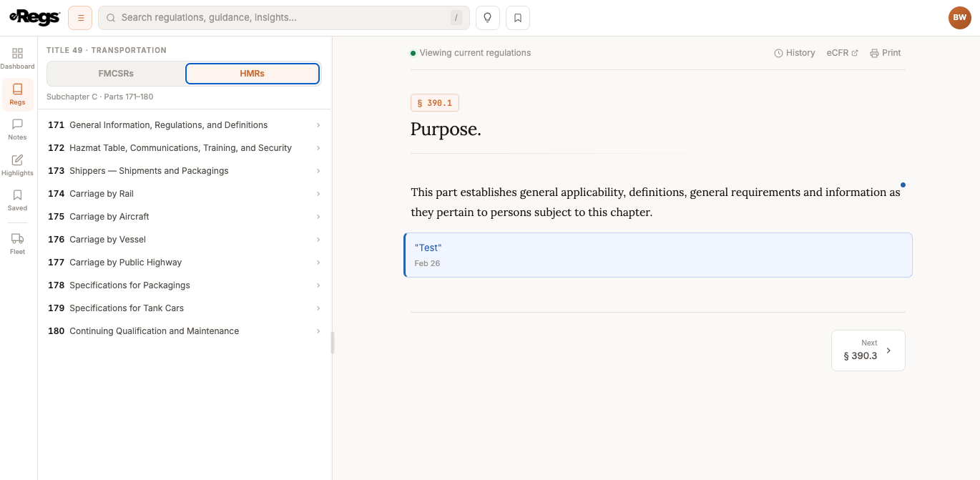Open Saved in left rail

17,200
